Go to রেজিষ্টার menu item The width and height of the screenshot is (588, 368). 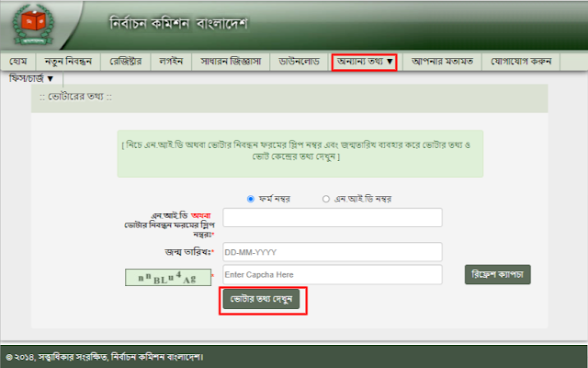(x=126, y=62)
